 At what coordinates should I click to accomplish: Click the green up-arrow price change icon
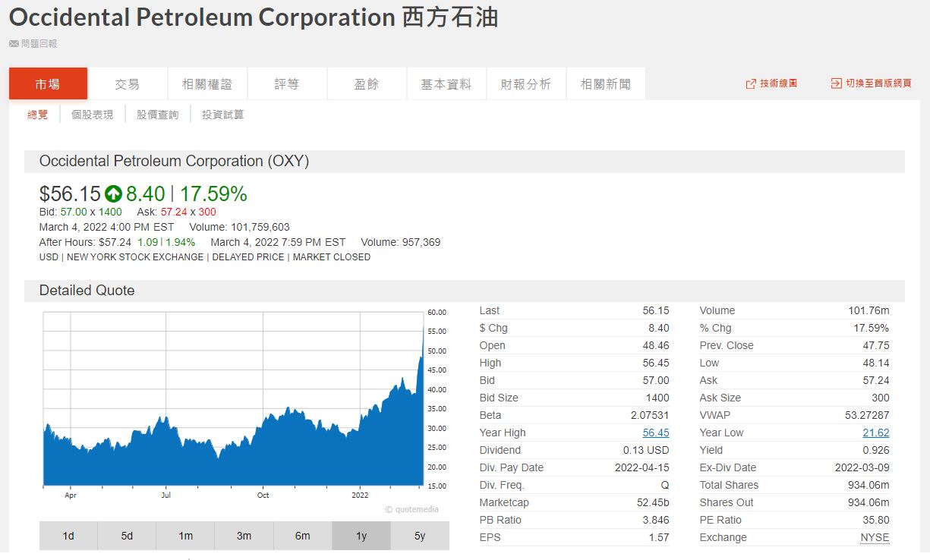coord(113,194)
